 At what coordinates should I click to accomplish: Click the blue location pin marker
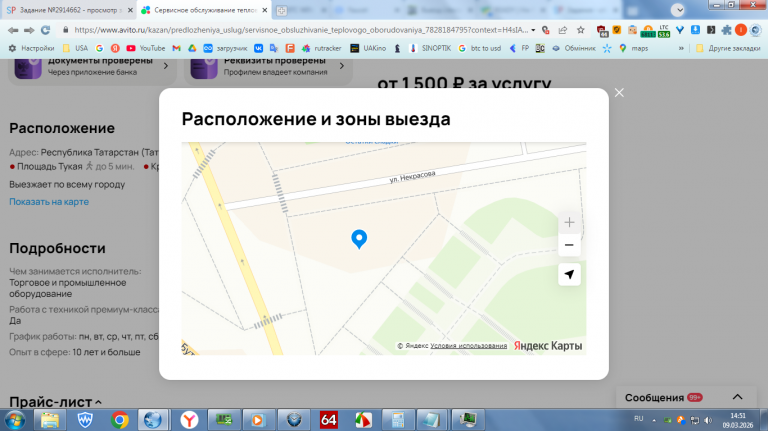pyautogui.click(x=359, y=239)
